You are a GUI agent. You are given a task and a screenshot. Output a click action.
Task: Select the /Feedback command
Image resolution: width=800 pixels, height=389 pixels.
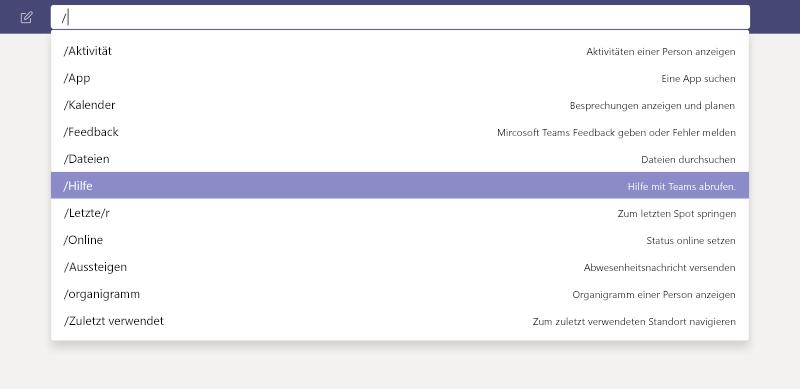pos(400,132)
